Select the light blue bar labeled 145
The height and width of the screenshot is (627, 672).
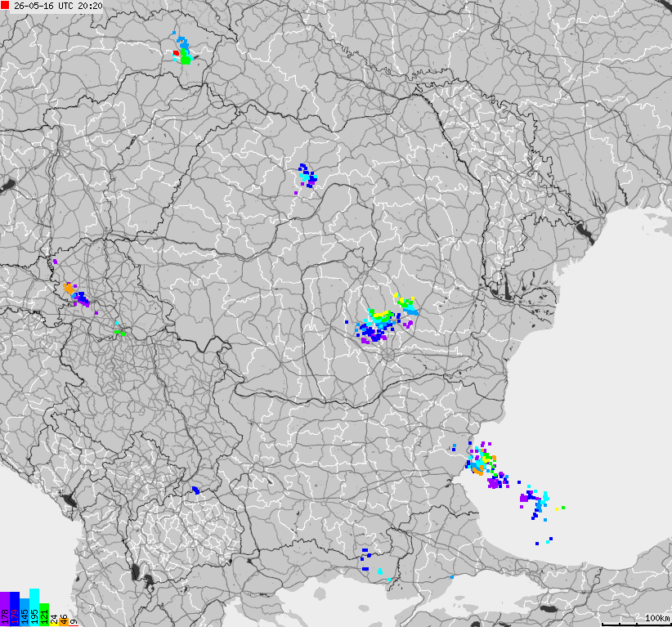25,612
